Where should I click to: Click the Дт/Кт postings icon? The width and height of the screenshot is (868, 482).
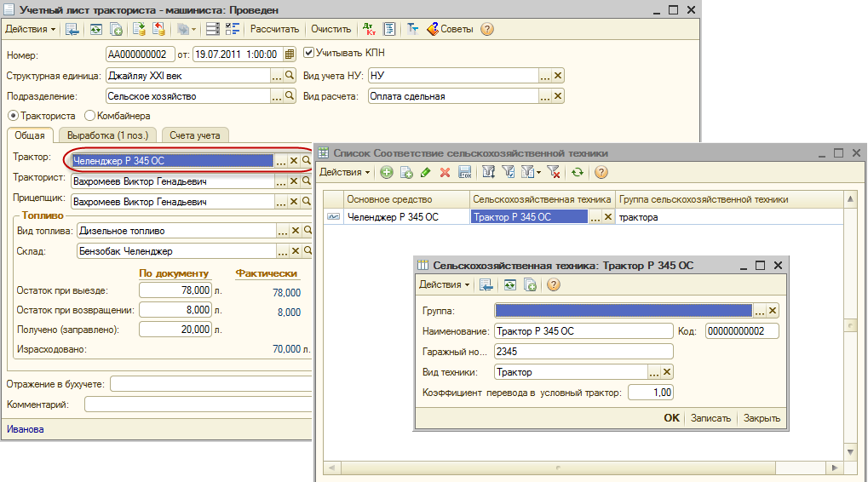click(x=369, y=29)
